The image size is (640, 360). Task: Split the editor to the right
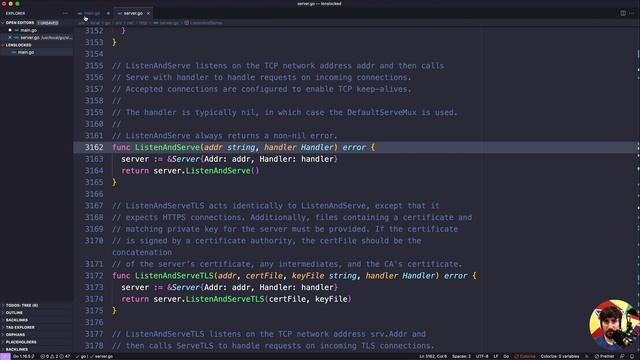pyautogui.click(x=623, y=13)
